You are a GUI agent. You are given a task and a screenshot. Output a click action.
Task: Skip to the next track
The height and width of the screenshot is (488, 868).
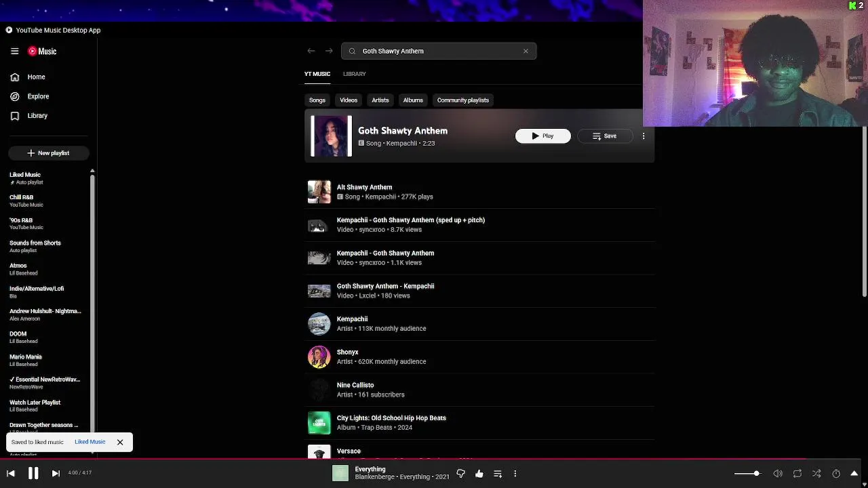[56, 474]
